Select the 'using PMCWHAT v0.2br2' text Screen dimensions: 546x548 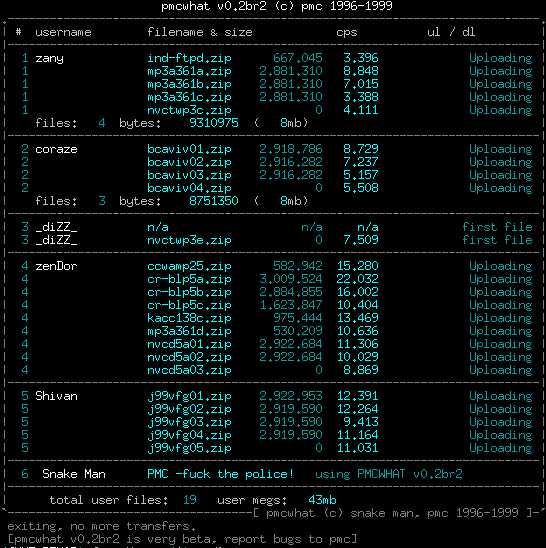389,474
